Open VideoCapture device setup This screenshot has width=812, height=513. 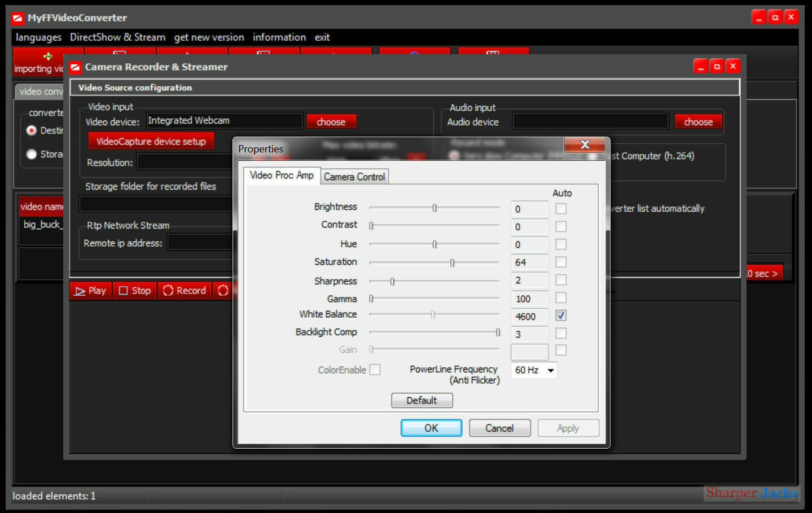(151, 141)
